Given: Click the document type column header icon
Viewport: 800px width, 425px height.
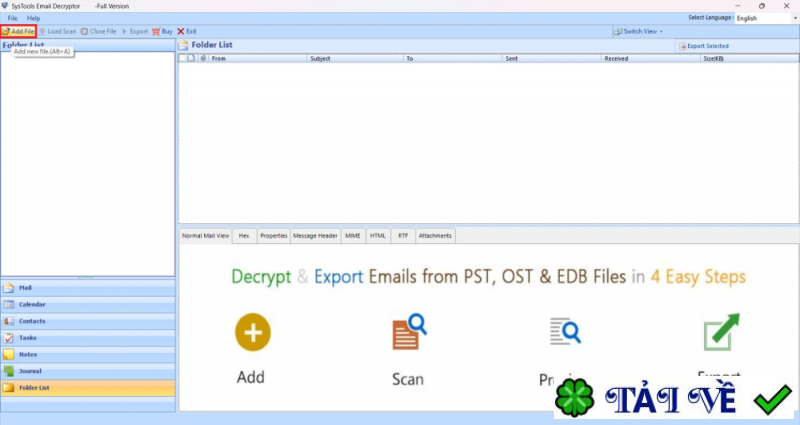Looking at the screenshot, I should 191,58.
